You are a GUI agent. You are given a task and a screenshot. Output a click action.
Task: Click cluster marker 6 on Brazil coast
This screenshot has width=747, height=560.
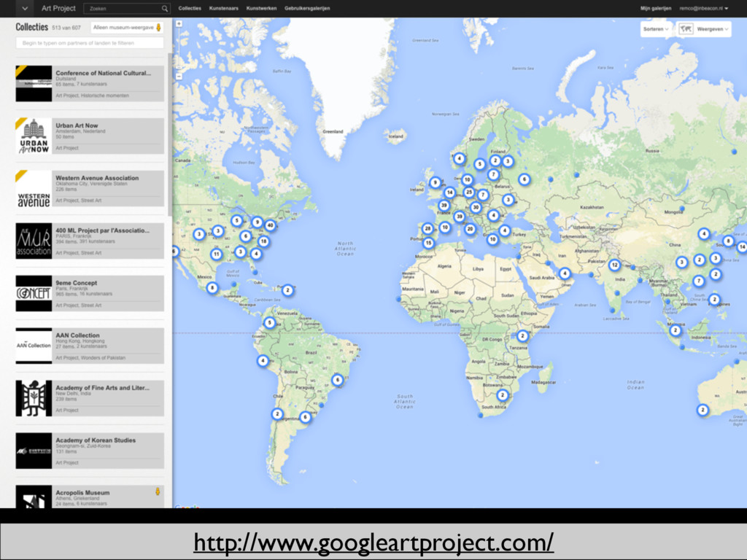(337, 380)
